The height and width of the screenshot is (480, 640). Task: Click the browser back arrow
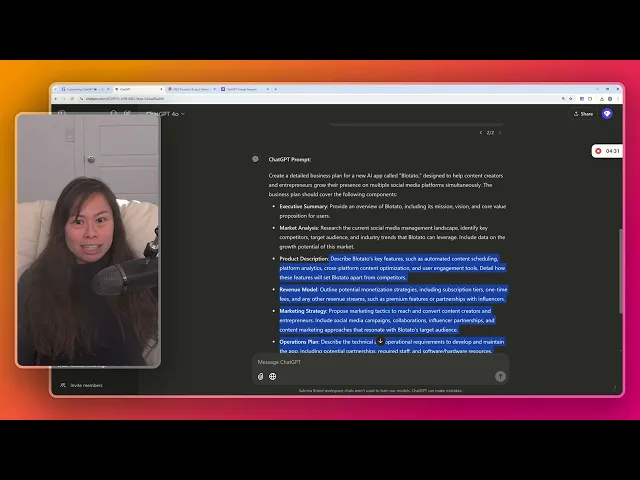[56, 99]
